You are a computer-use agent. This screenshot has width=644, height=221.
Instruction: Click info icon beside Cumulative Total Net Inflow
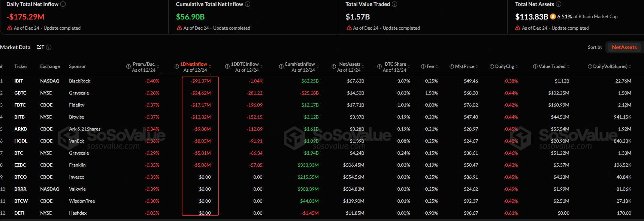pos(248,4)
